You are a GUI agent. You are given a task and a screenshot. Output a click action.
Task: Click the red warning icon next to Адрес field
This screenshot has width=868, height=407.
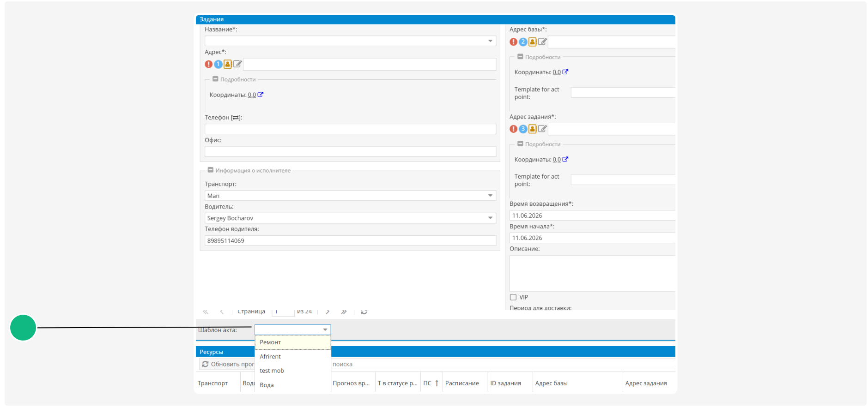[x=208, y=64]
